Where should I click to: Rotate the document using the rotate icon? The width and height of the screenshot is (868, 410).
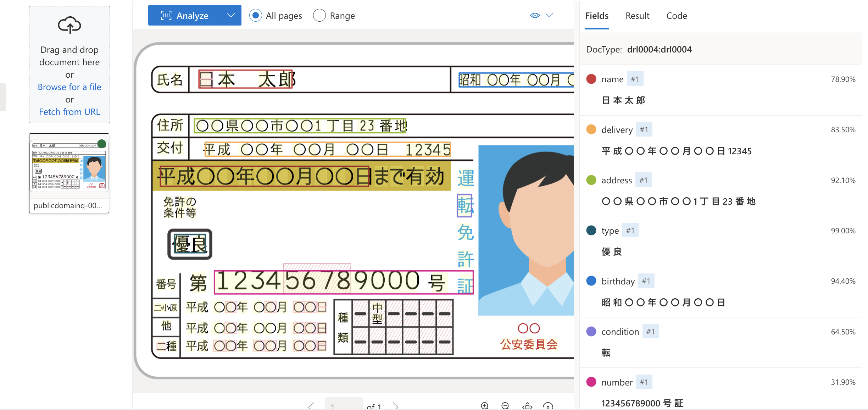(x=547, y=405)
